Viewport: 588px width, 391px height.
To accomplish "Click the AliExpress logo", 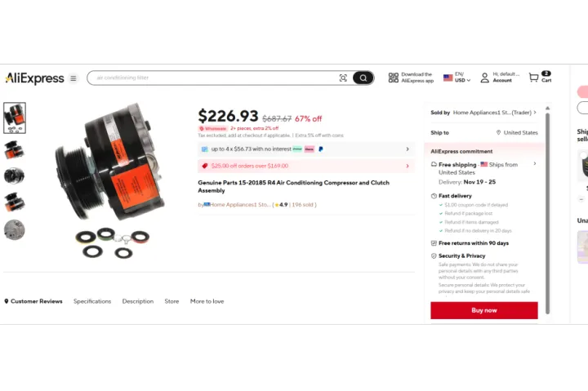I will [x=34, y=78].
